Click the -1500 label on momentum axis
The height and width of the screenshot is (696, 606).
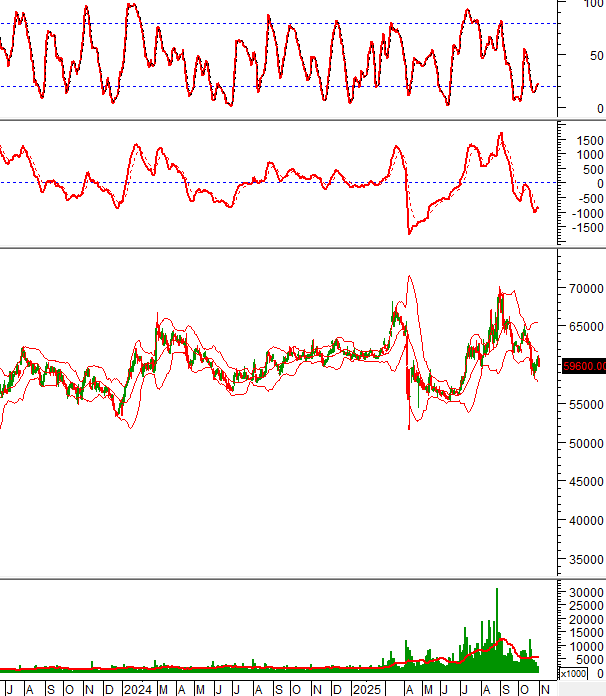click(x=584, y=228)
